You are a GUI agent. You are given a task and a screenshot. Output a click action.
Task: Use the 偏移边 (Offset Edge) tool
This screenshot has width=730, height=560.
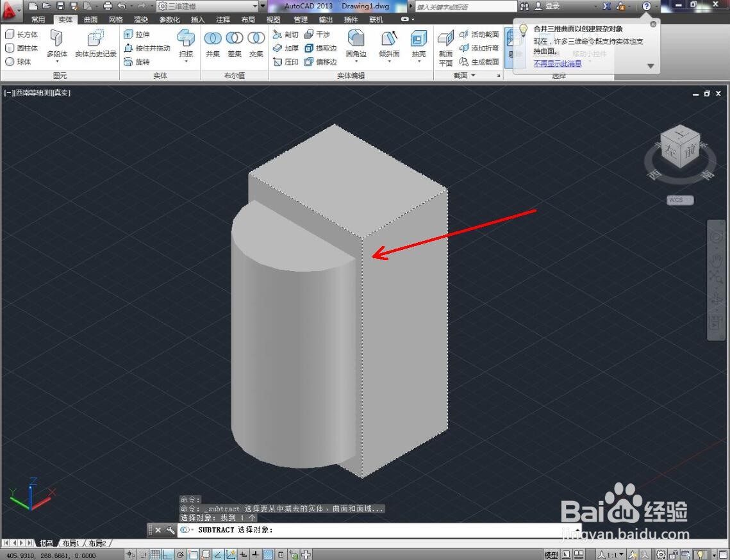320,62
